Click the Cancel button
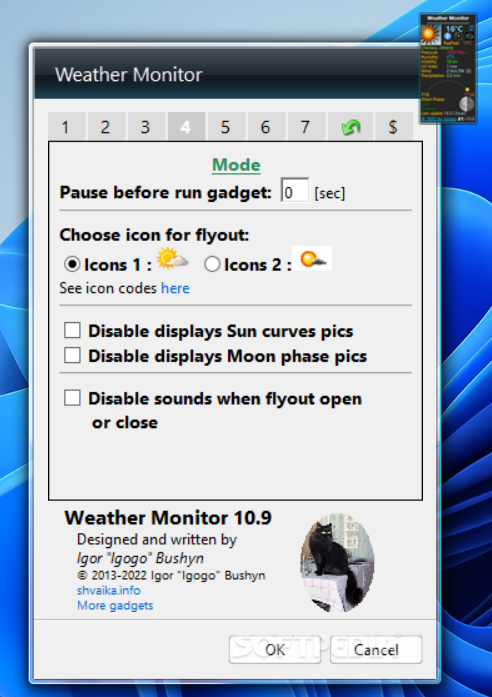This screenshot has width=492, height=697. tap(376, 649)
